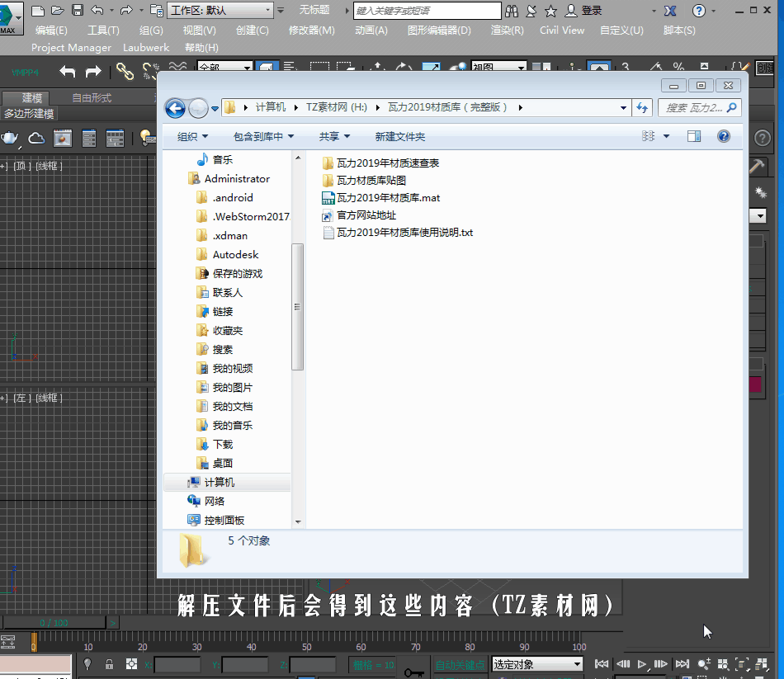Click the large Redo arrow in the main toolbar
The width and height of the screenshot is (784, 679).
tap(93, 72)
